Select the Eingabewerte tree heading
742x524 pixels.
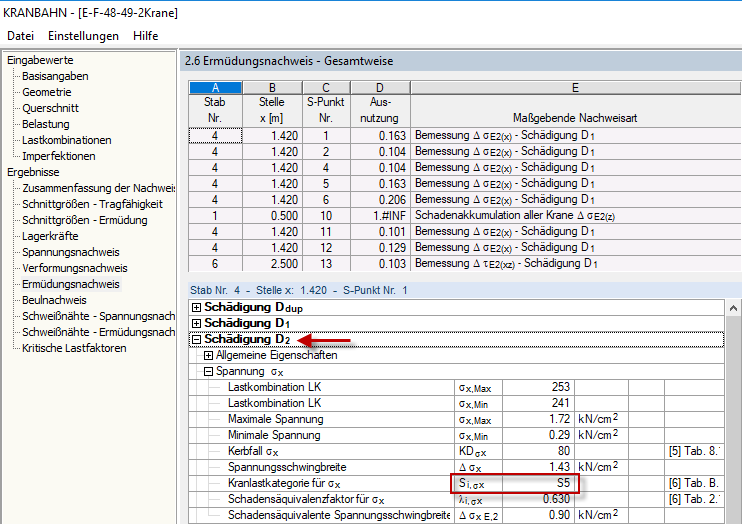click(40, 60)
